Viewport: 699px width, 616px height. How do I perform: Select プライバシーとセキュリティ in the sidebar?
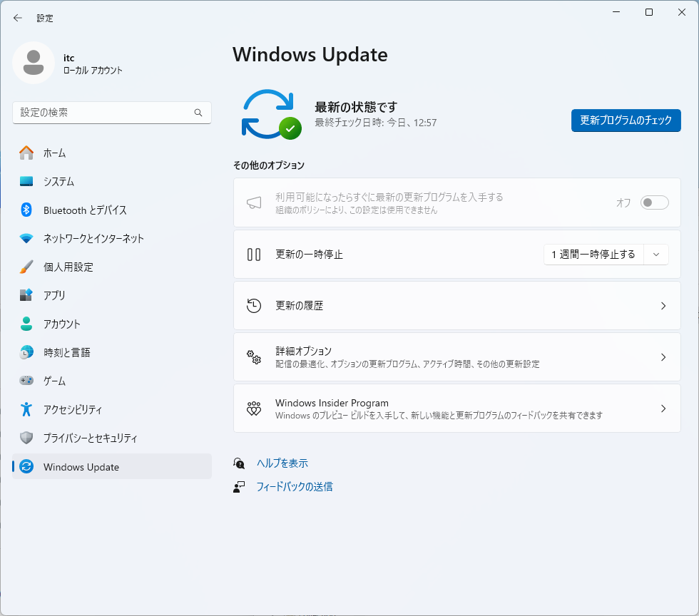pos(112,438)
